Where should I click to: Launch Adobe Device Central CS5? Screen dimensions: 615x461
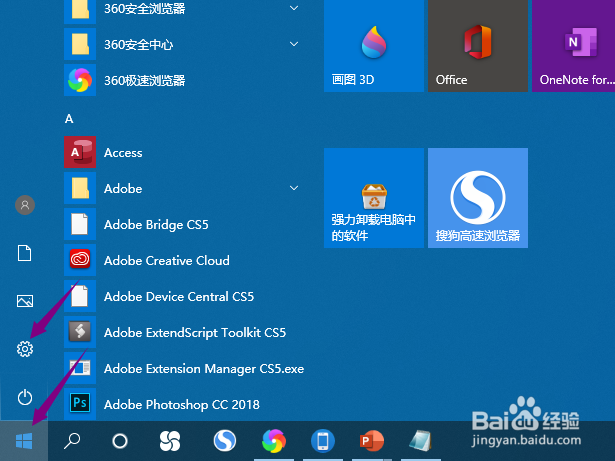185,296
